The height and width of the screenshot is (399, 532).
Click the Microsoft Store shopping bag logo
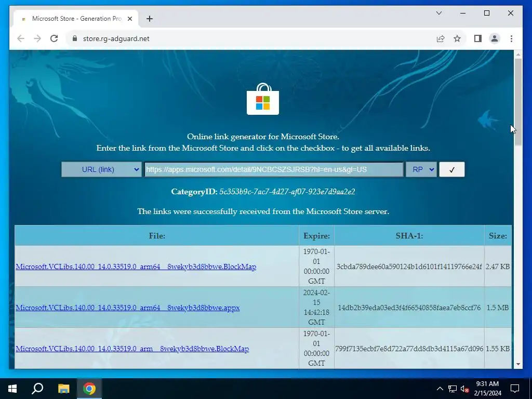[262, 99]
